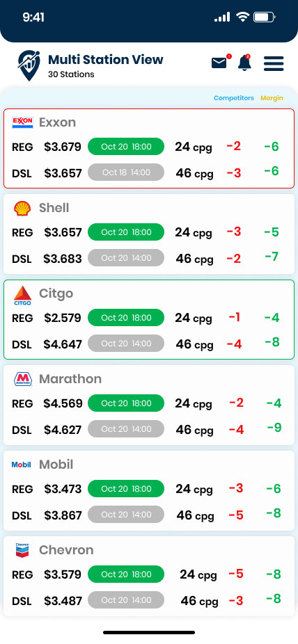Open the mail envelope inbox icon
The width and height of the screenshot is (298, 644).
[x=219, y=63]
